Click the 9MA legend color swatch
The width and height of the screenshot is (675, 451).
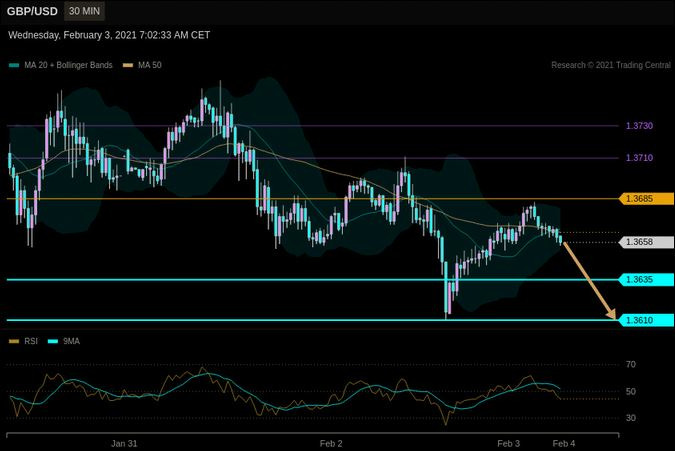[53, 341]
